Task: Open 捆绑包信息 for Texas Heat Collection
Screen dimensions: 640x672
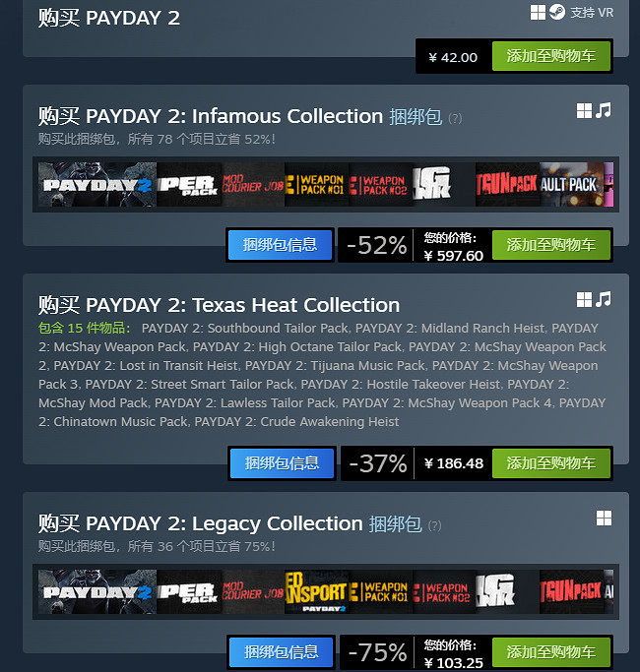Action: 283,463
